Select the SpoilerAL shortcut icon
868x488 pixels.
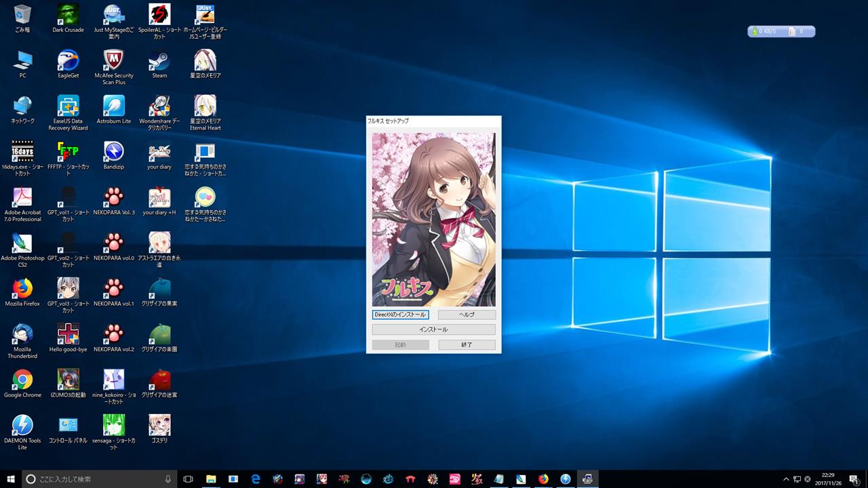click(159, 22)
